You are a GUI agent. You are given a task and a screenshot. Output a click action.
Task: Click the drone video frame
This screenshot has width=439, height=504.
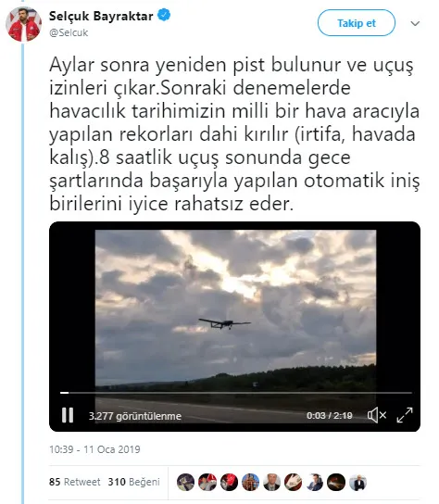235,309
